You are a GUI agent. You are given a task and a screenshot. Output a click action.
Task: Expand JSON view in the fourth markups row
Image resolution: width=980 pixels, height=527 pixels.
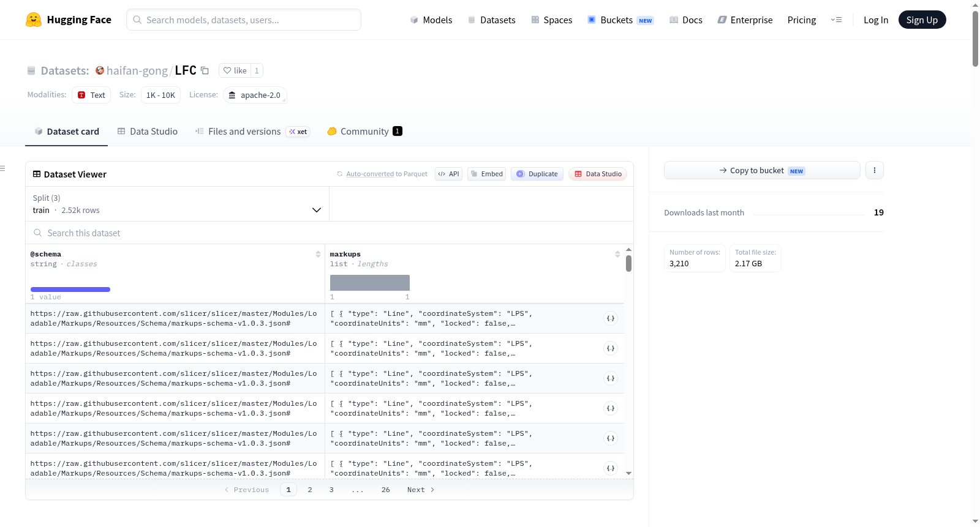611,408
